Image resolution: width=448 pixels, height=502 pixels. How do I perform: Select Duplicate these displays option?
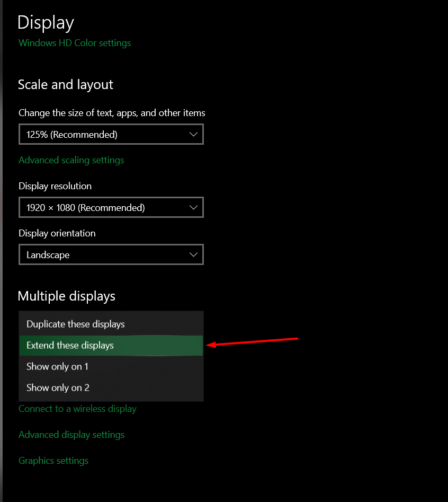click(76, 324)
